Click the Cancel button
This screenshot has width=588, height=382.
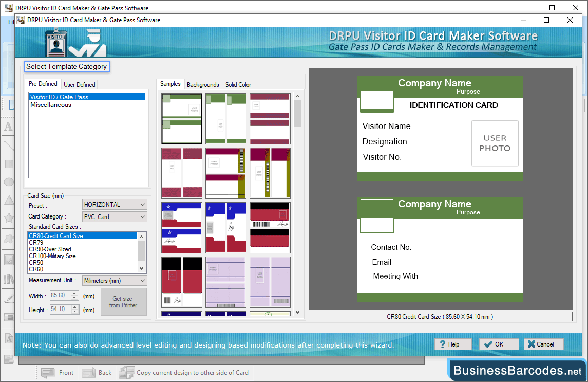coord(544,344)
